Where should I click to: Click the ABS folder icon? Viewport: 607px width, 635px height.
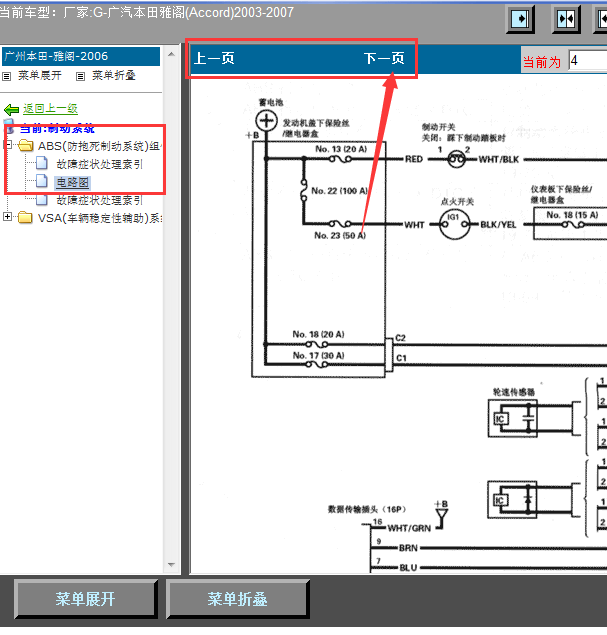[x=26, y=145]
